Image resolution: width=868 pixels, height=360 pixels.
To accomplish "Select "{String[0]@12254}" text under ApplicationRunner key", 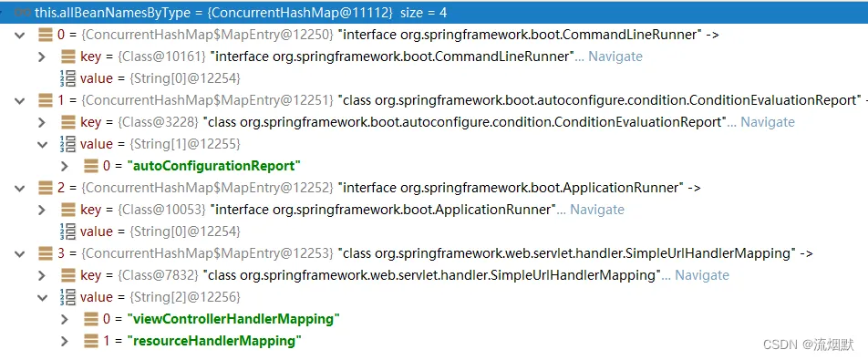I will coord(185,231).
